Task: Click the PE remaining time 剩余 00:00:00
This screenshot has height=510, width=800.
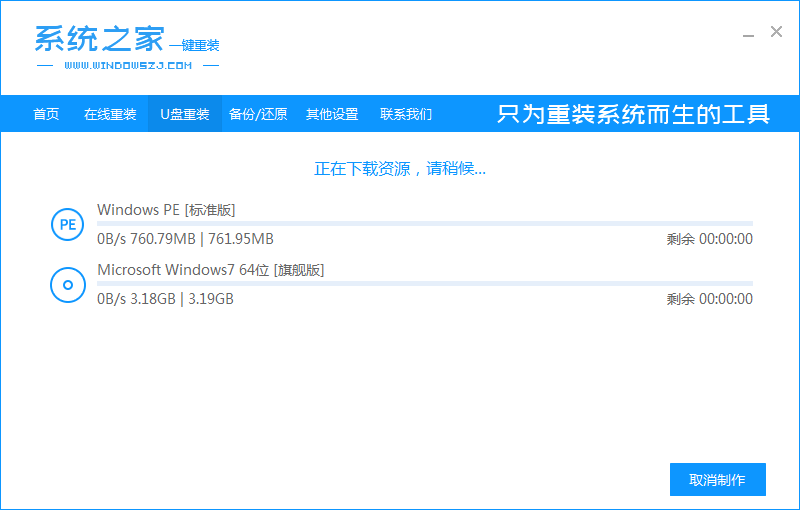Action: 709,239
